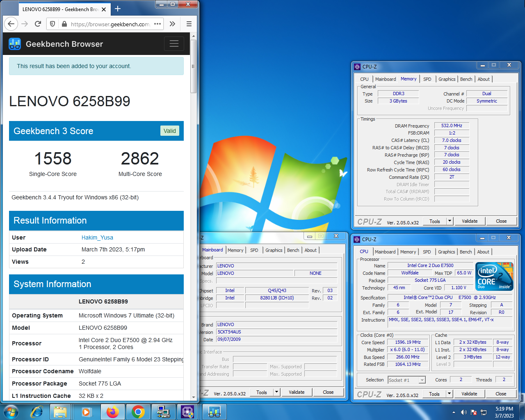525x420 pixels.
Task: Expand Tools dropdown arrow in Memory CPU-Z window
Action: pos(450,221)
